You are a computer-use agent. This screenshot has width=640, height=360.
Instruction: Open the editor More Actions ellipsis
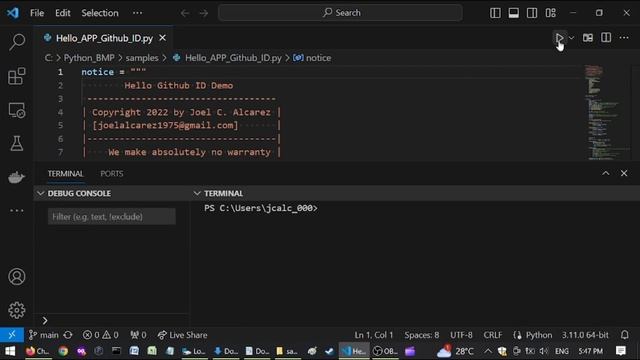tap(624, 38)
